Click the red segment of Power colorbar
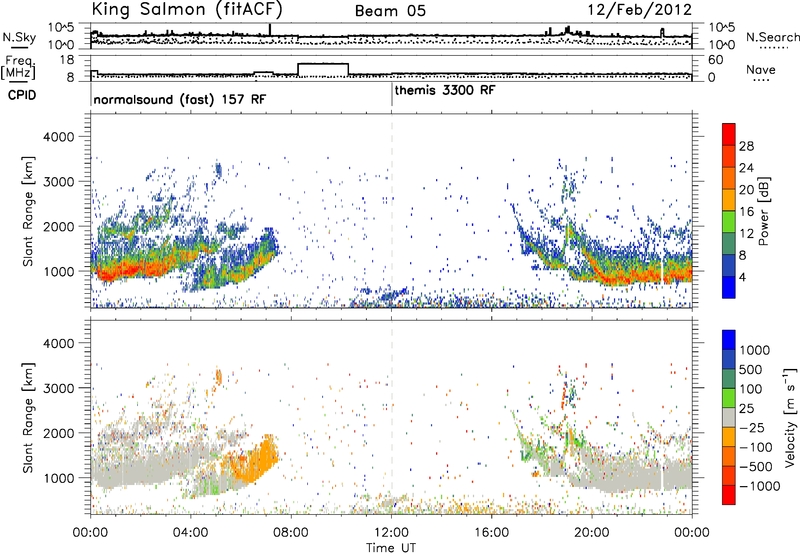Image resolution: width=800 pixels, height=554 pixels. 729,132
